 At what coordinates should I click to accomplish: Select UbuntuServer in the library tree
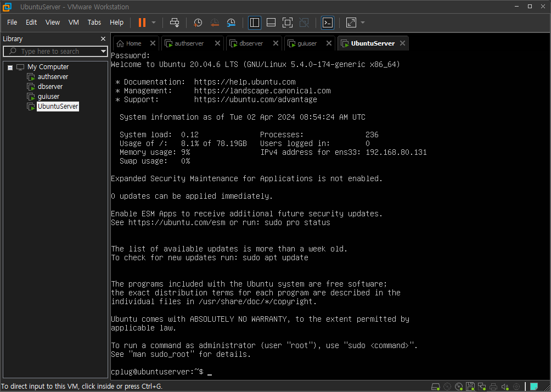click(x=58, y=106)
